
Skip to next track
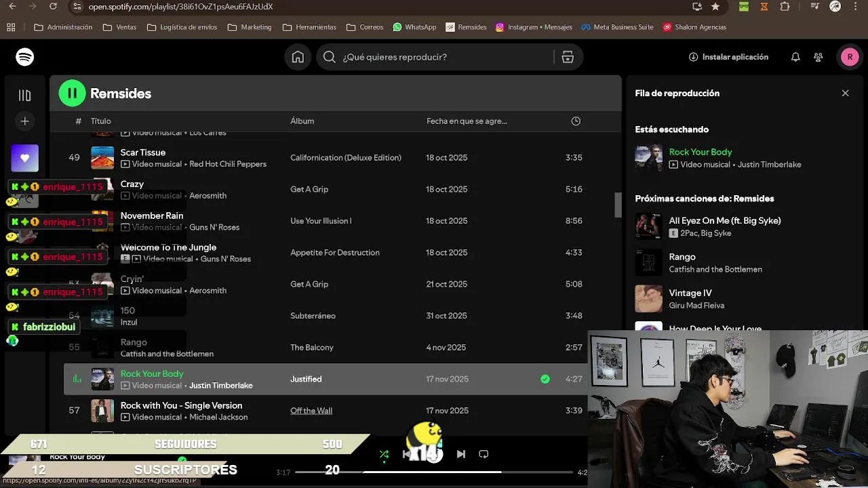click(460, 454)
